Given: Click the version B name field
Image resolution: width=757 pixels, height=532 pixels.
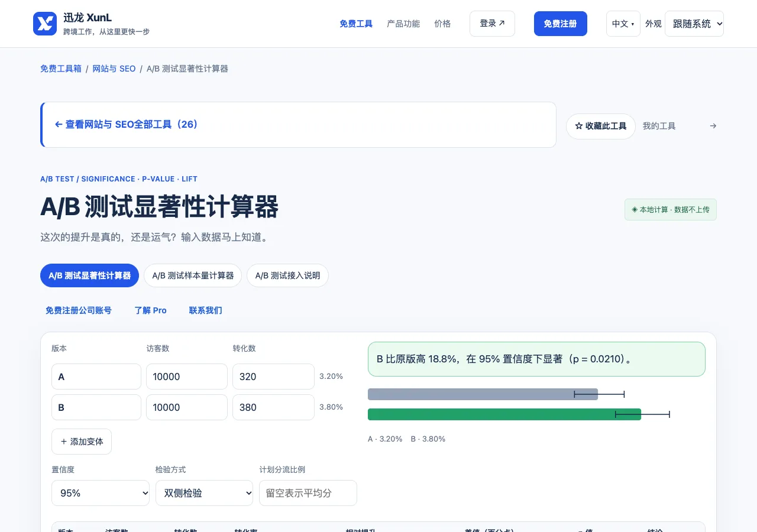Looking at the screenshot, I should coord(96,407).
